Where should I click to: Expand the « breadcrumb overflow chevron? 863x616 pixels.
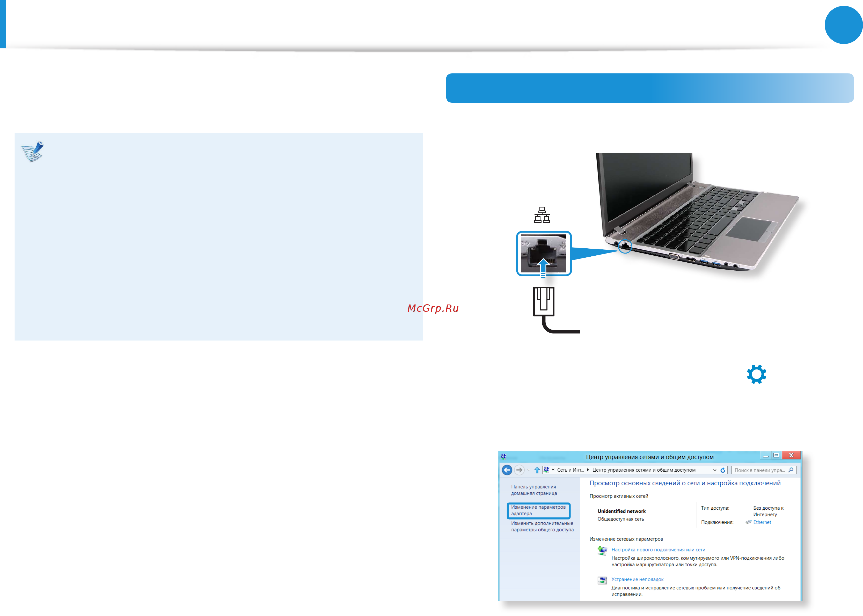(553, 470)
